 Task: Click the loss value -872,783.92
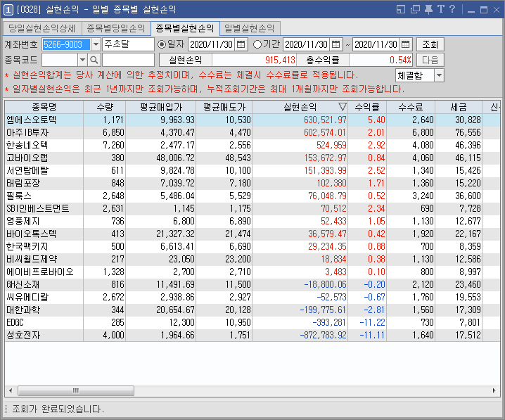point(323,336)
